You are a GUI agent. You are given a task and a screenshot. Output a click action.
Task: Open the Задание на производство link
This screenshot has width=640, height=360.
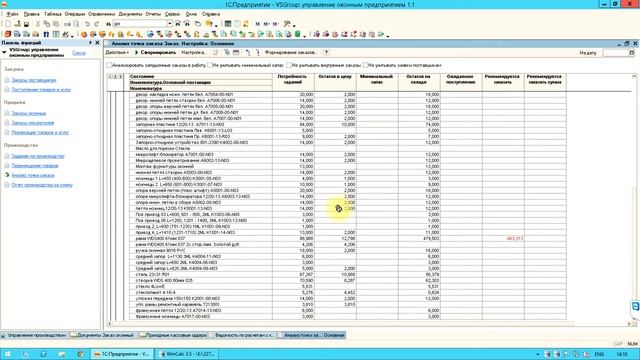(x=38, y=156)
